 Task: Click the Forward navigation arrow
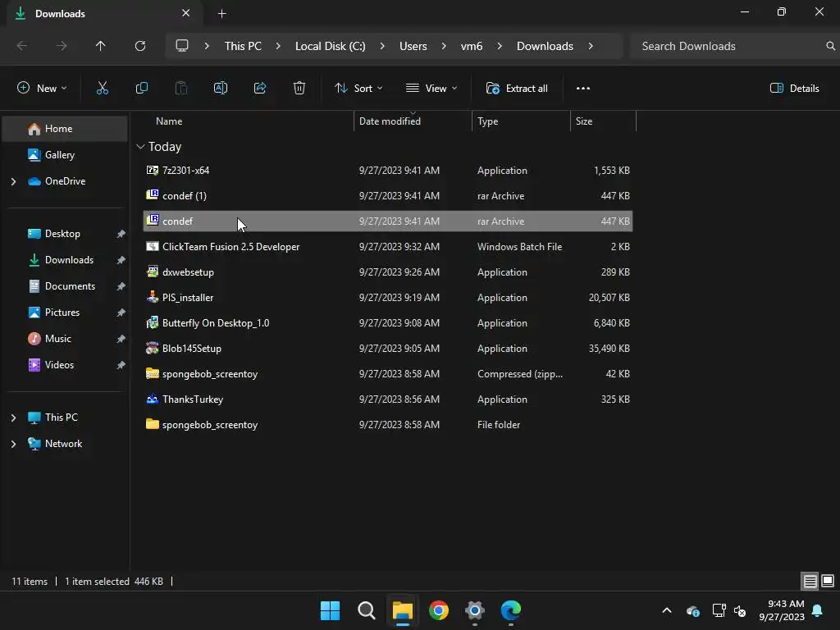[62, 46]
